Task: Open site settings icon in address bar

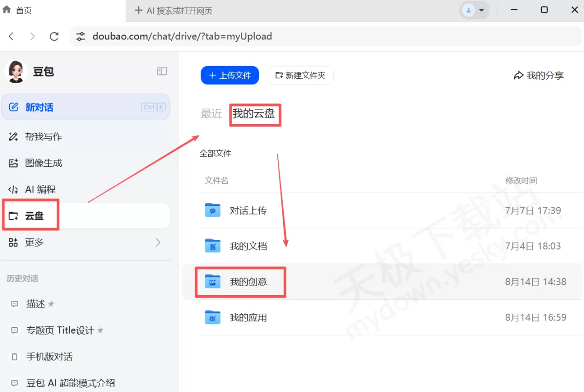Action: [81, 36]
